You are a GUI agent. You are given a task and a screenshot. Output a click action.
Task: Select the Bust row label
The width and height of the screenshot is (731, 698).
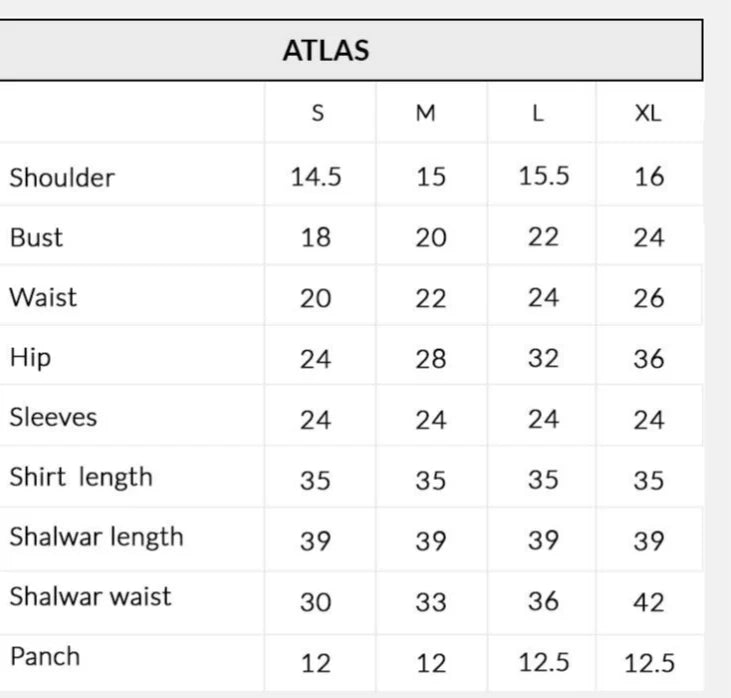[x=36, y=238]
